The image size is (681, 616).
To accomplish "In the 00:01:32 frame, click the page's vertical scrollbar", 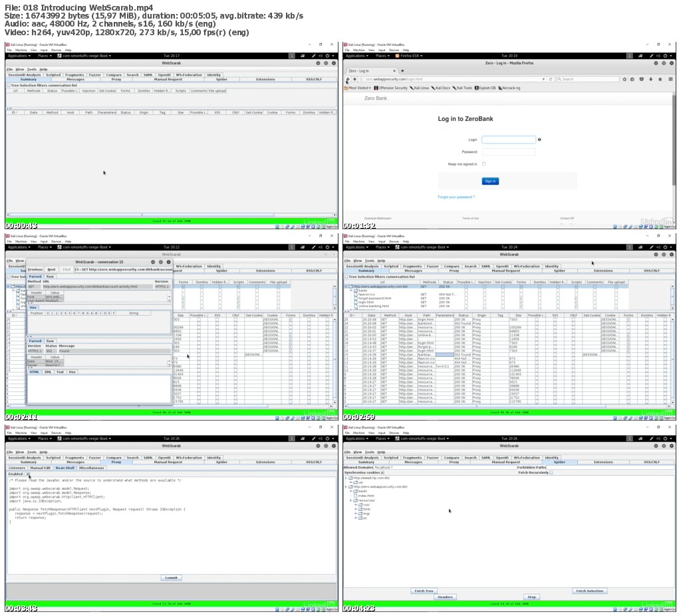I will (x=674, y=157).
